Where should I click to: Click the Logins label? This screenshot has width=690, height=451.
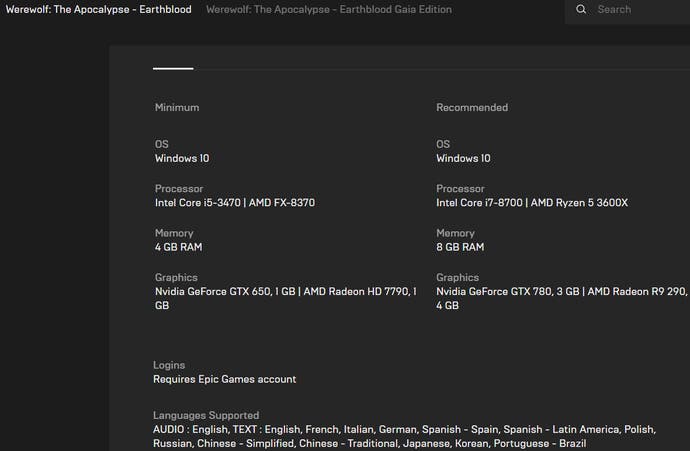click(x=169, y=365)
